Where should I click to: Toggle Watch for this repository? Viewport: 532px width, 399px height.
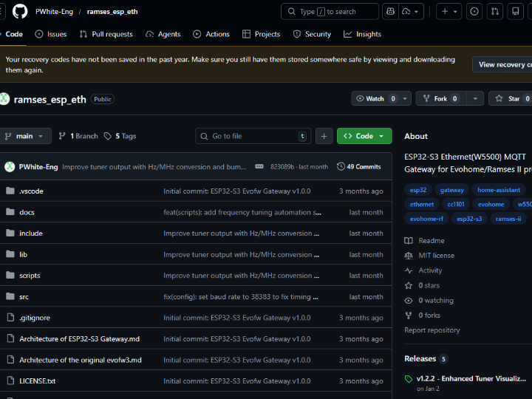375,99
